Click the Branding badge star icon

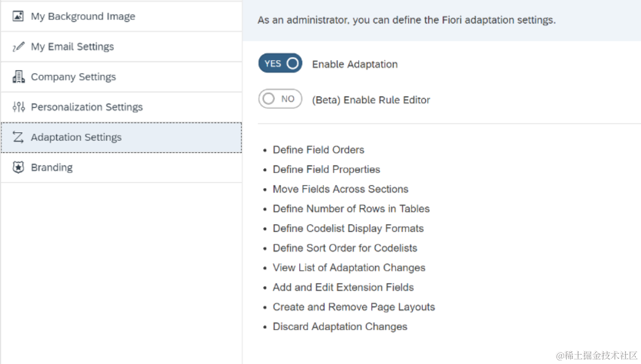(x=18, y=168)
